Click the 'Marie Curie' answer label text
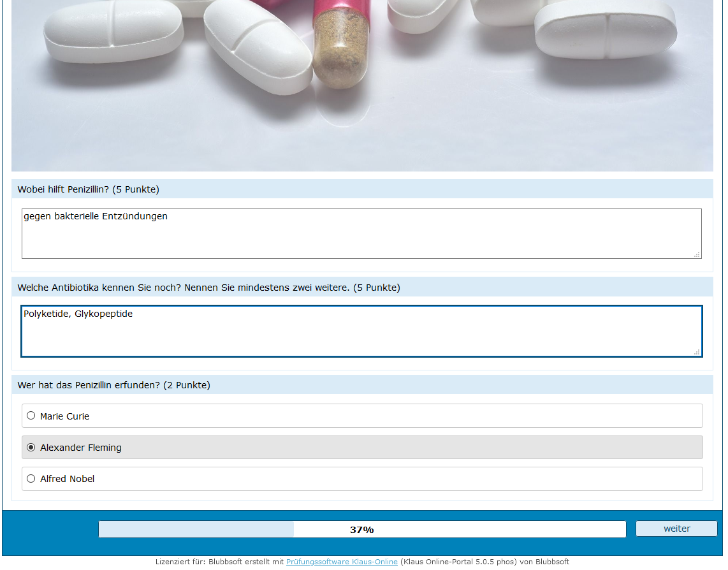This screenshot has width=728, height=570. coord(64,416)
